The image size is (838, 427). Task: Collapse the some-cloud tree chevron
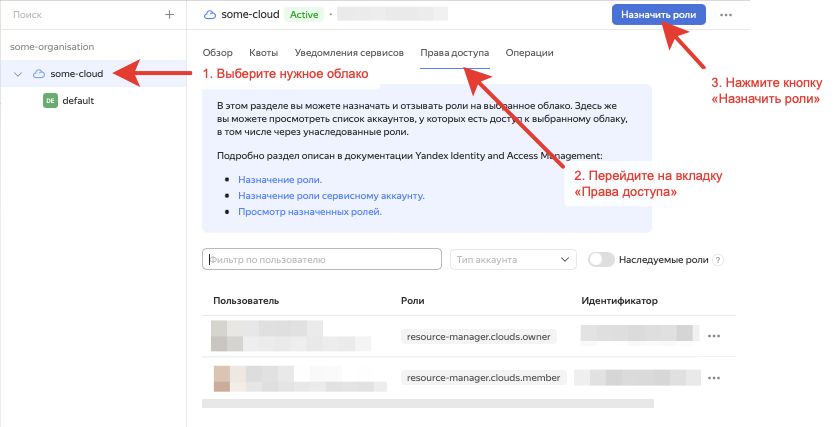click(18, 74)
